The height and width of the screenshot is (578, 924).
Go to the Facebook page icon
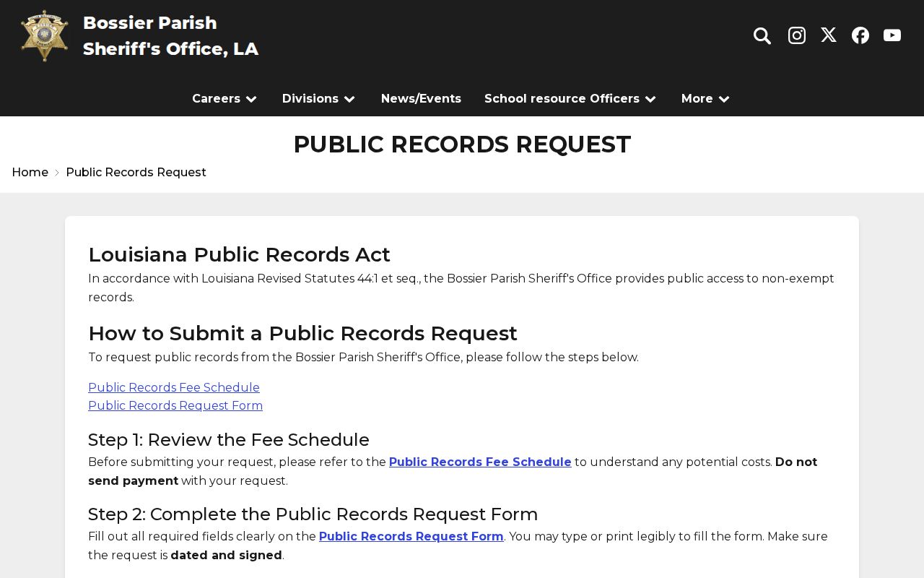click(860, 35)
